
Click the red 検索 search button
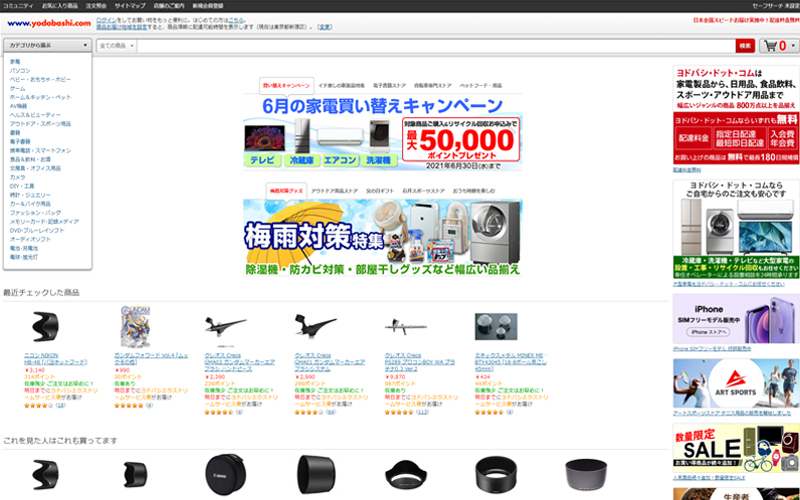[x=744, y=46]
